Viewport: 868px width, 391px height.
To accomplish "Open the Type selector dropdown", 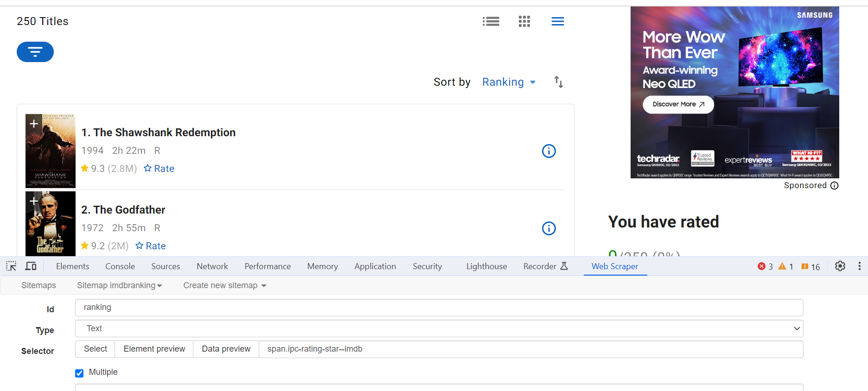I will [439, 328].
